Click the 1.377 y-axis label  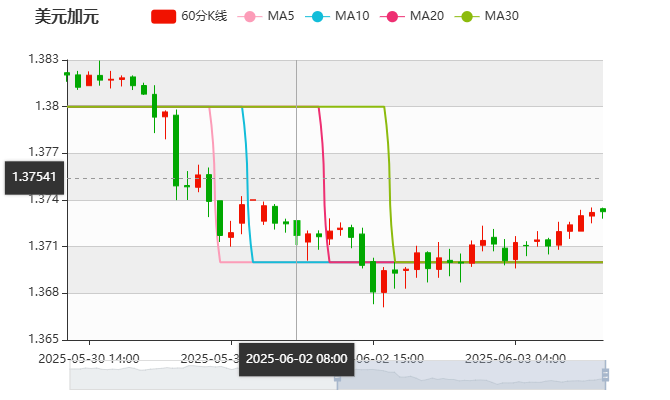44,152
